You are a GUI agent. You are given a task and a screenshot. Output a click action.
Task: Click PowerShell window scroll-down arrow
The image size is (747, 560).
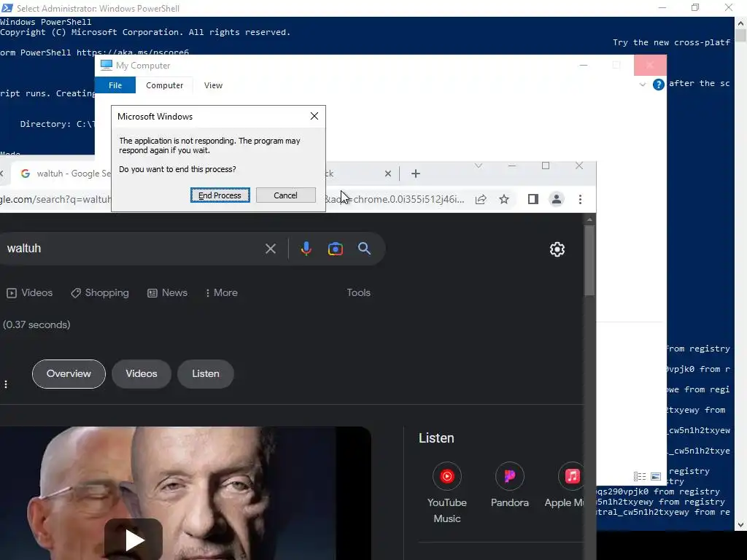[740, 525]
